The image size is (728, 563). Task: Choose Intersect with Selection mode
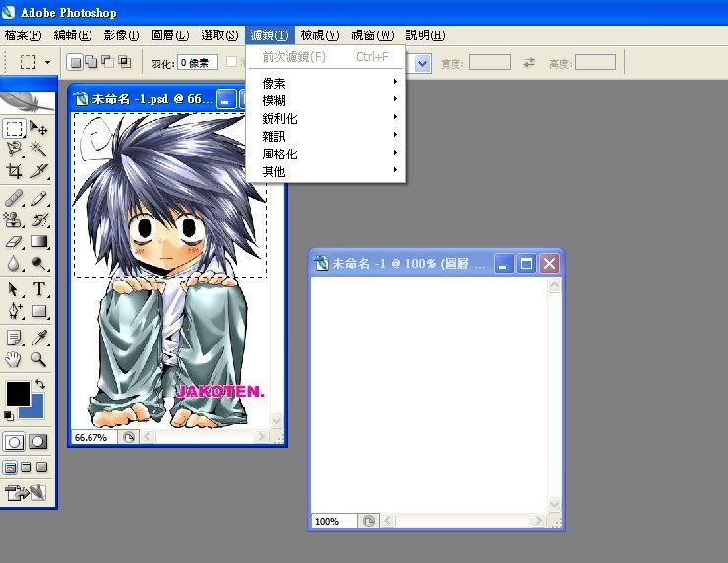[124, 62]
